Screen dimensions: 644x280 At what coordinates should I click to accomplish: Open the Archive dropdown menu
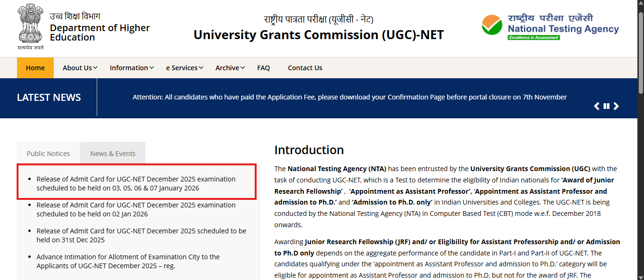coord(230,67)
